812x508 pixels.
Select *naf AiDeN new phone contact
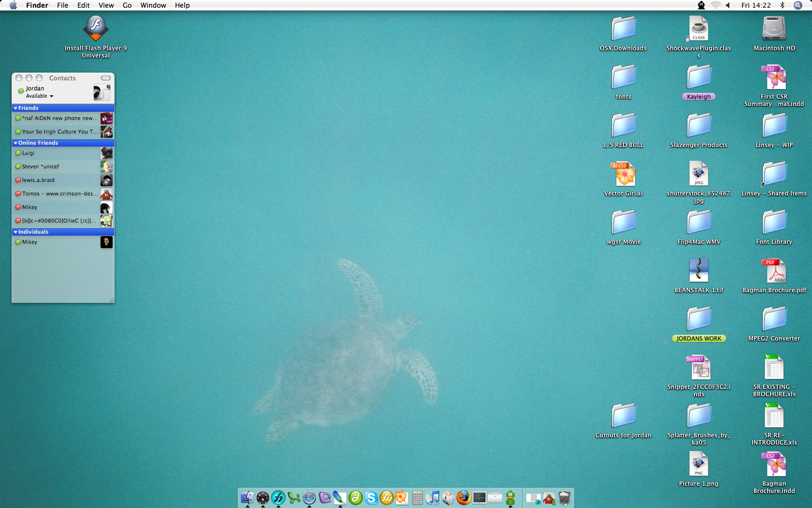pyautogui.click(x=63, y=118)
